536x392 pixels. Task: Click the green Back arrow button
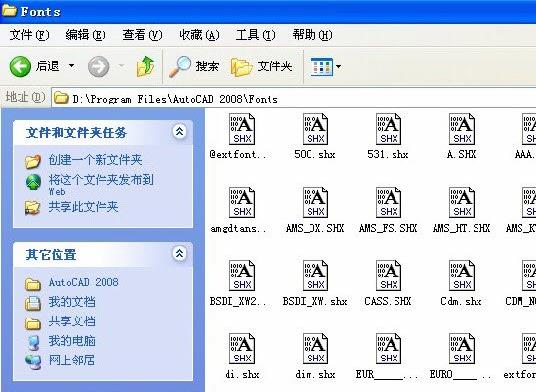click(20, 66)
